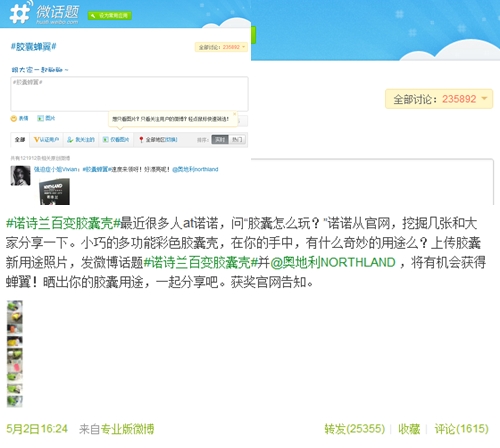Show posts from people I follow (我关注的)

point(81,139)
